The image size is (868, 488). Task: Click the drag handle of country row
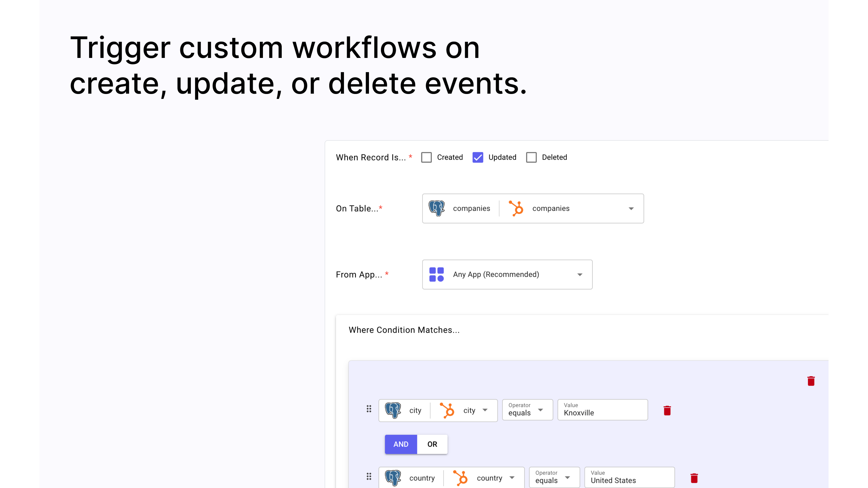coord(369,476)
